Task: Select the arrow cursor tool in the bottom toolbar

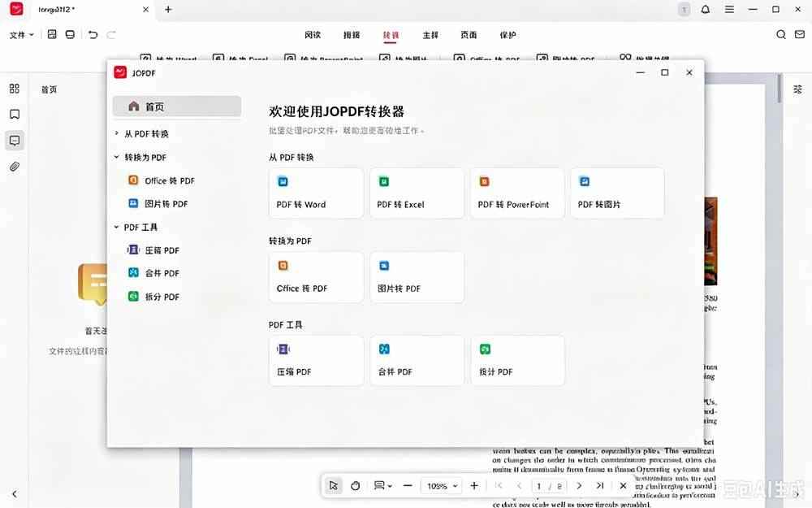Action: (334, 486)
